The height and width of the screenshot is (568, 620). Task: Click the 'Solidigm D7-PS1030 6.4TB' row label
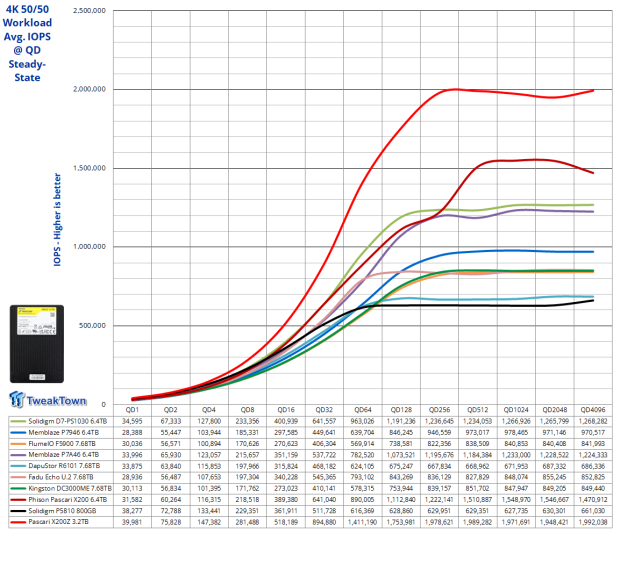coord(68,421)
